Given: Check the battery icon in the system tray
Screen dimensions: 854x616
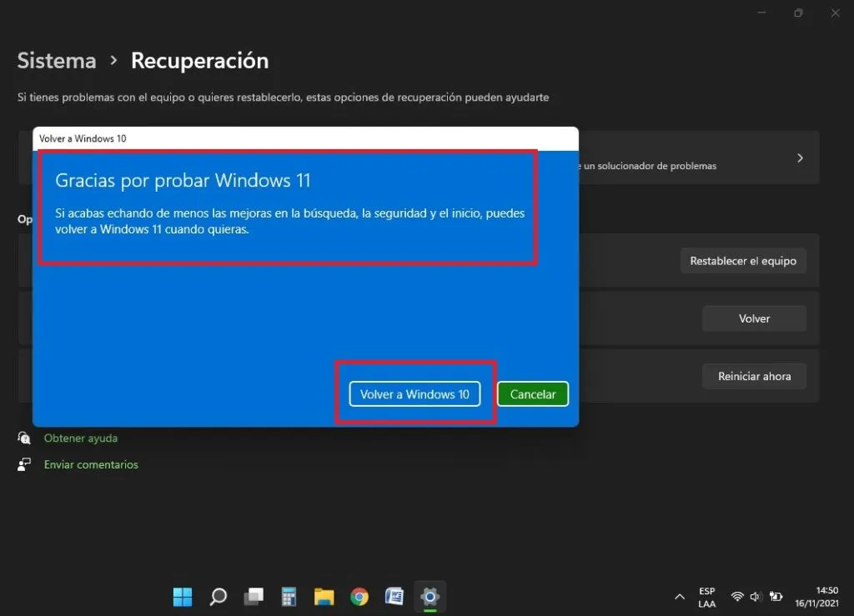Looking at the screenshot, I should [x=776, y=597].
